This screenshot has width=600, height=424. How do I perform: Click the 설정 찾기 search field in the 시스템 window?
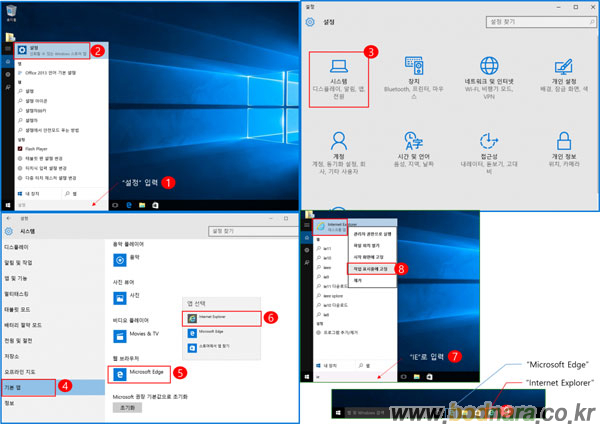pyautogui.click(x=253, y=231)
